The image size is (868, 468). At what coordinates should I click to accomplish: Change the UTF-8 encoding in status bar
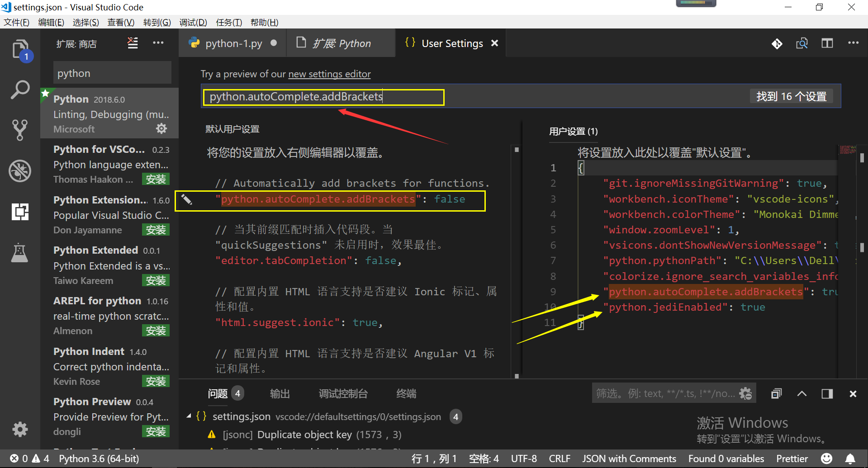[524, 459]
